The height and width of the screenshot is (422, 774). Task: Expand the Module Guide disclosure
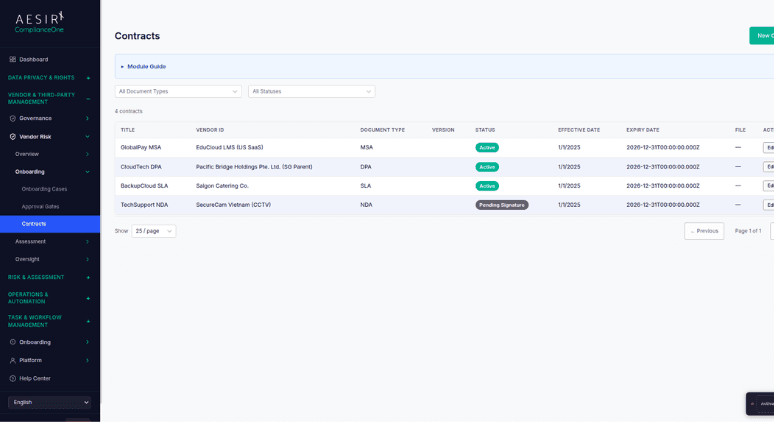coord(143,67)
